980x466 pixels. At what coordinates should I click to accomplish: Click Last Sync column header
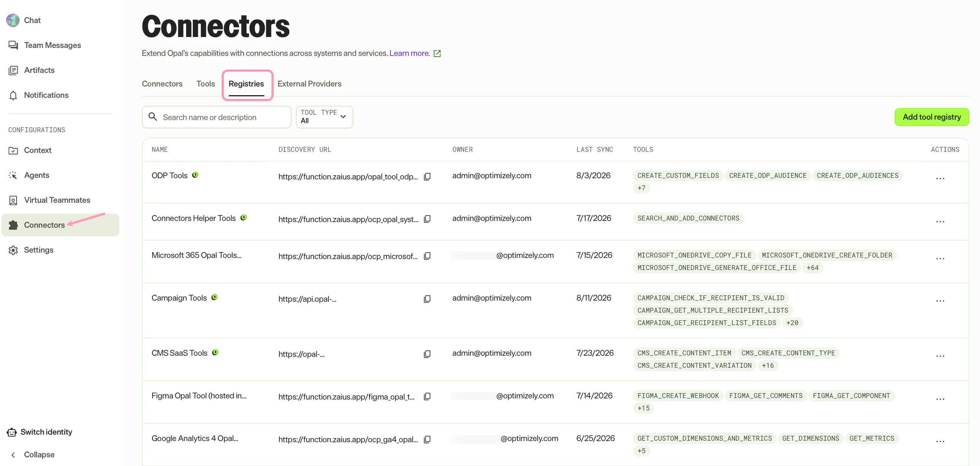tap(594, 150)
